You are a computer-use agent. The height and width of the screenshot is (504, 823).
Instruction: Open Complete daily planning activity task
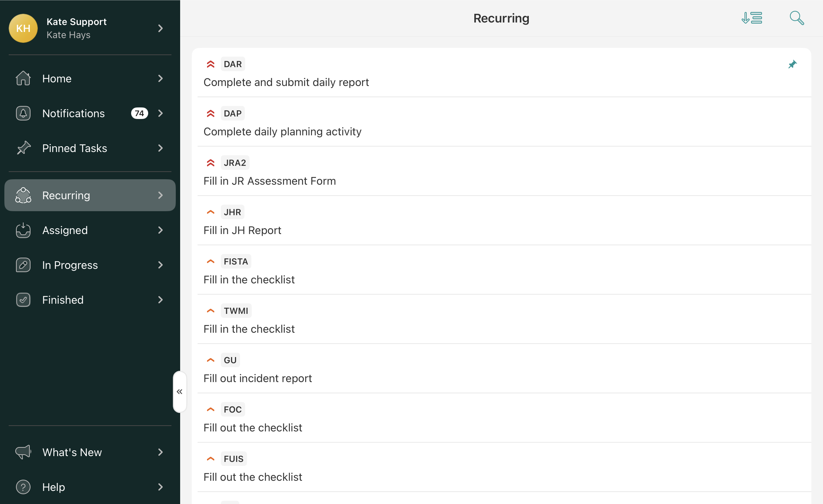point(282,131)
